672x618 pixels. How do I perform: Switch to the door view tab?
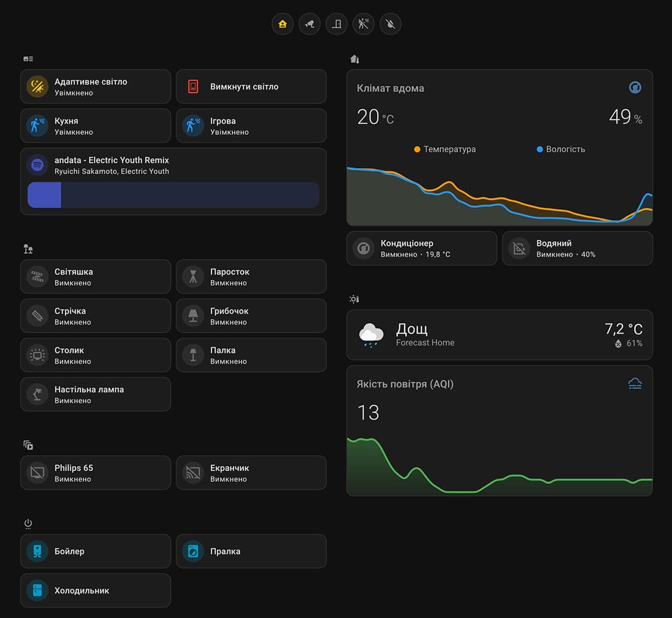click(337, 24)
